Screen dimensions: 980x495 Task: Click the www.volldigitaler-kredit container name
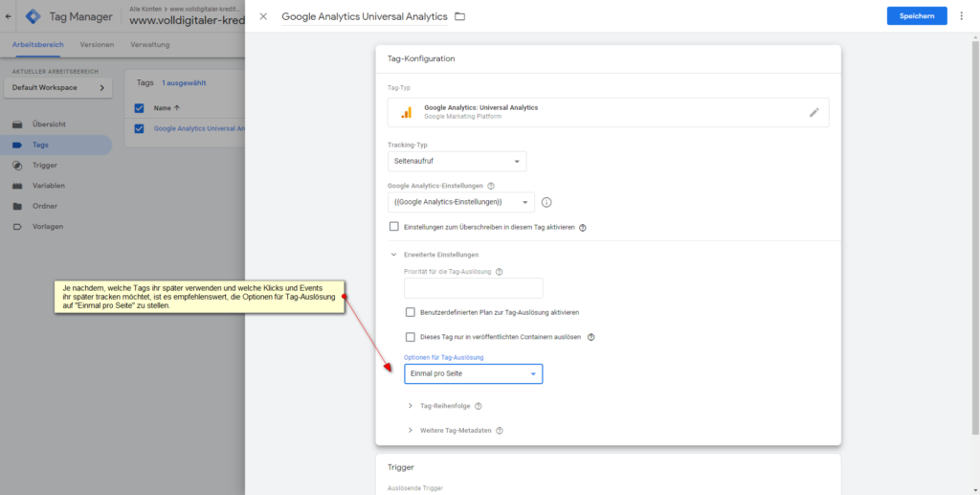pyautogui.click(x=187, y=21)
